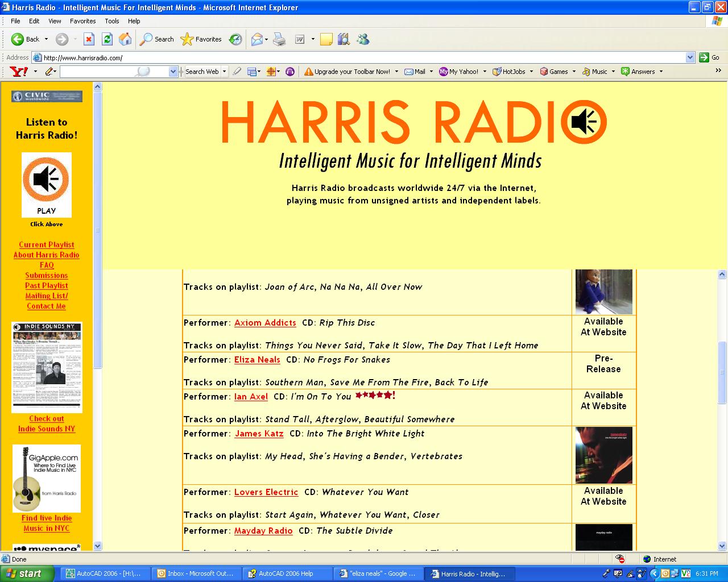Viewport: 728px width, 582px height.
Task: Open Games in the Yahoo toolbar
Action: (554, 72)
